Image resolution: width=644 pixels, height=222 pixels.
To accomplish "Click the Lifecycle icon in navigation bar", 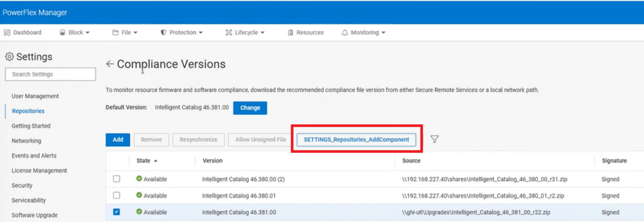I will (229, 32).
